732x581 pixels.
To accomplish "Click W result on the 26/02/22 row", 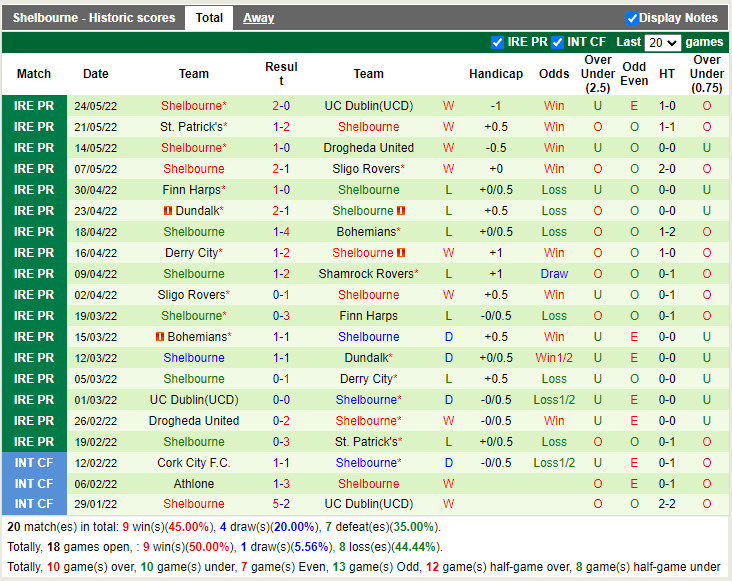I will click(x=448, y=421).
